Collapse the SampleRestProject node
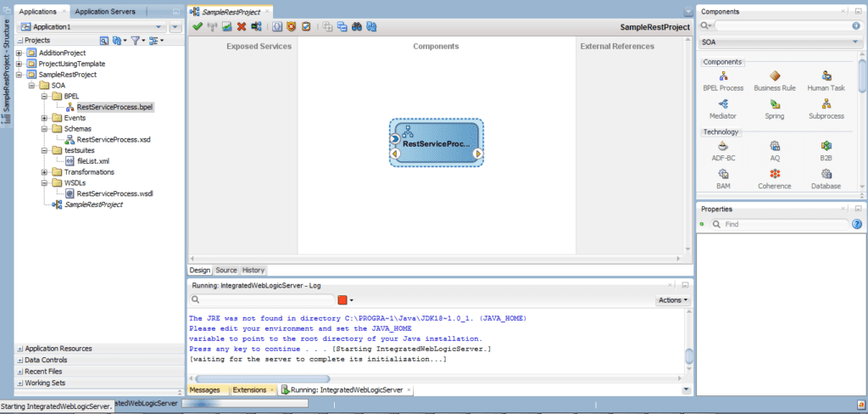This screenshot has height=414, width=868. tap(19, 75)
